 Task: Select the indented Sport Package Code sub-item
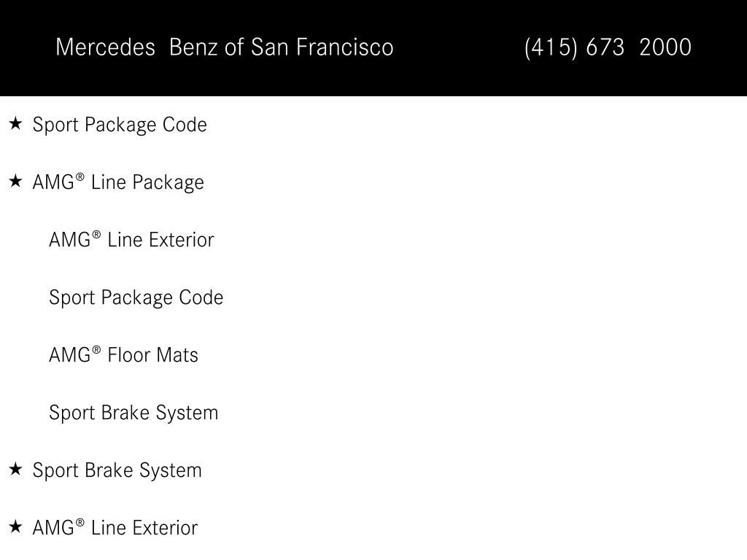pos(136,297)
